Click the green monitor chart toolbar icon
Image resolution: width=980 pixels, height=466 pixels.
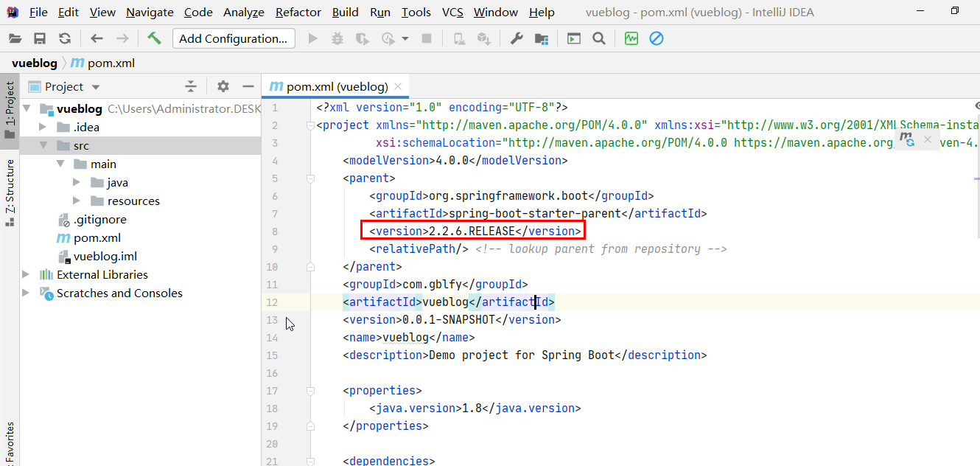pos(631,38)
